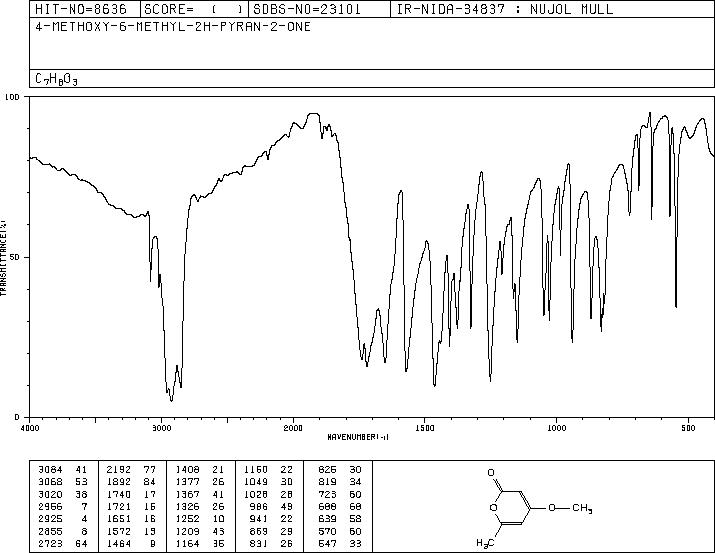Screen dimensions: 715x553
Task: Click the molecular formula C7H8O3
Action: pyautogui.click(x=56, y=79)
